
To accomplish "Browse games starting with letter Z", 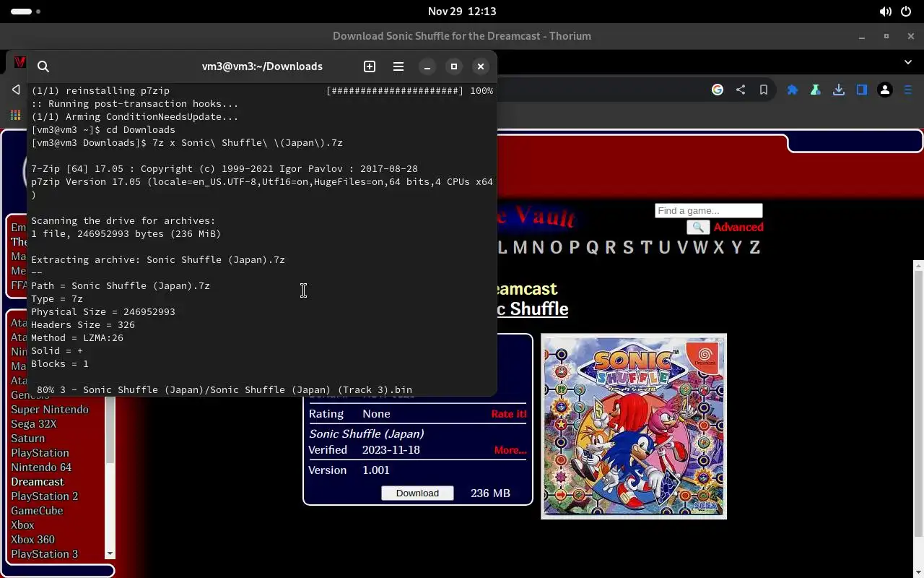I will click(755, 248).
